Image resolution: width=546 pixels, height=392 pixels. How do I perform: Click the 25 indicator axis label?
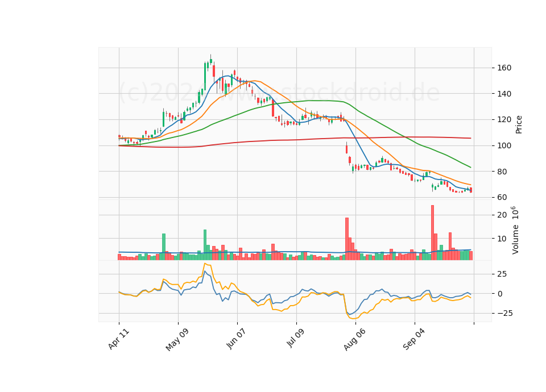[x=502, y=274]
